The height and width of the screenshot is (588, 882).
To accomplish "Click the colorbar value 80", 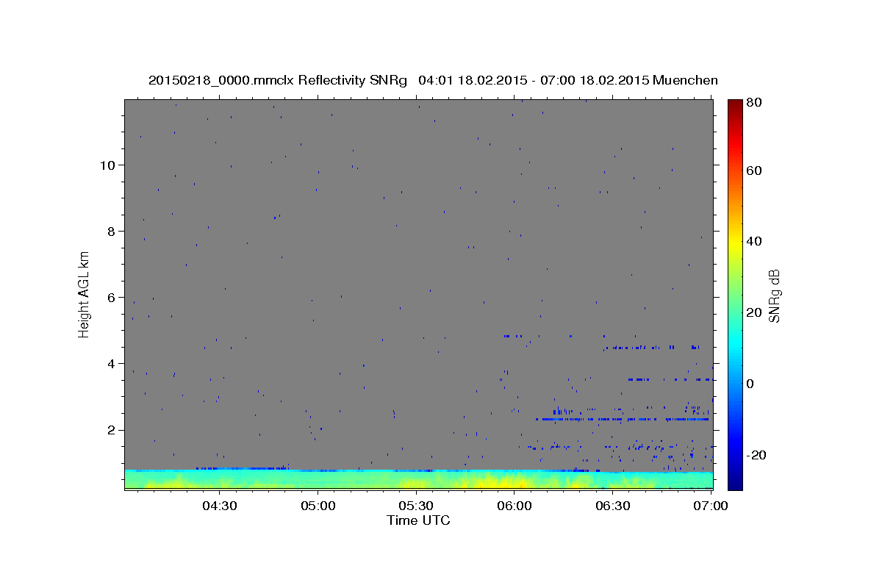I will [754, 102].
